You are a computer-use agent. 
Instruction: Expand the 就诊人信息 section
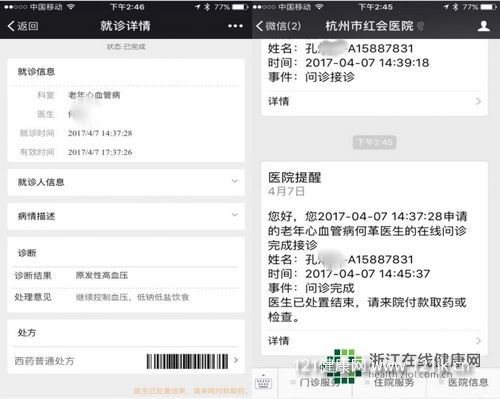coord(126,182)
